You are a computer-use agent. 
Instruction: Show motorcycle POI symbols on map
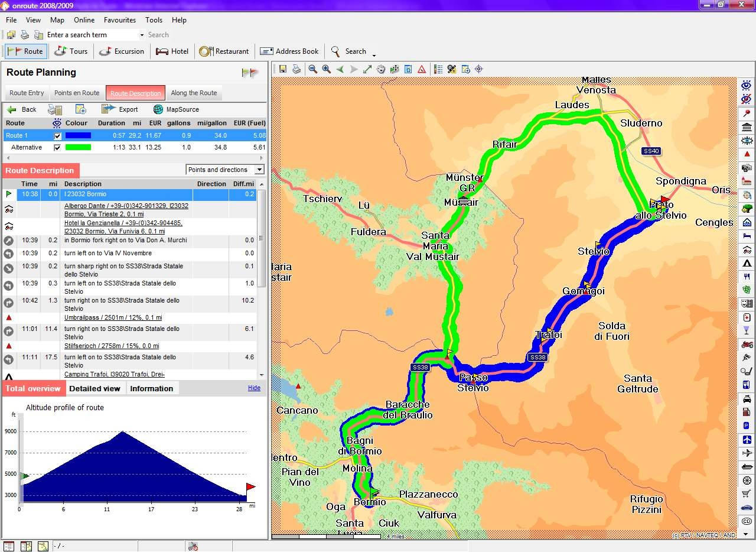click(747, 344)
